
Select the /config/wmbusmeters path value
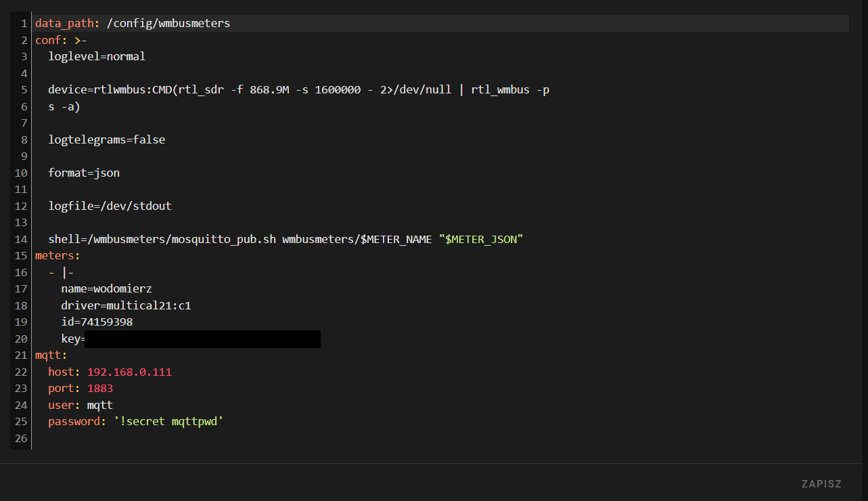click(x=168, y=23)
